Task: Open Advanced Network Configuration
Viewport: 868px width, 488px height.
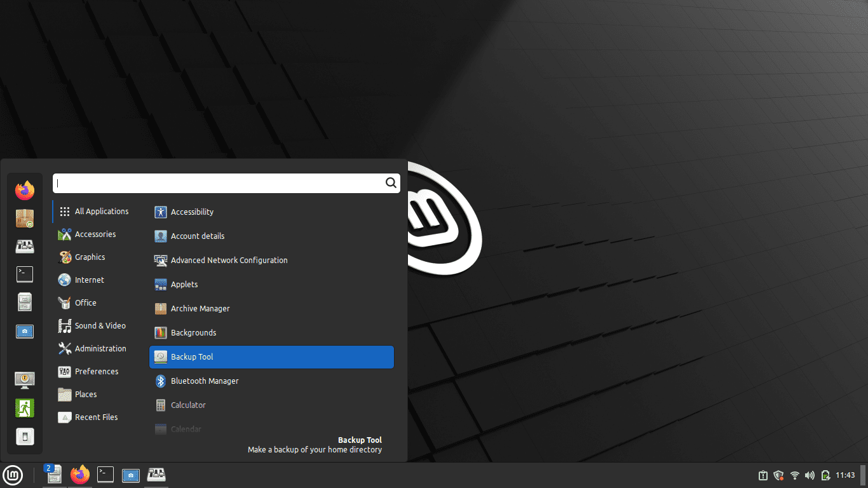Action: [x=272, y=261]
